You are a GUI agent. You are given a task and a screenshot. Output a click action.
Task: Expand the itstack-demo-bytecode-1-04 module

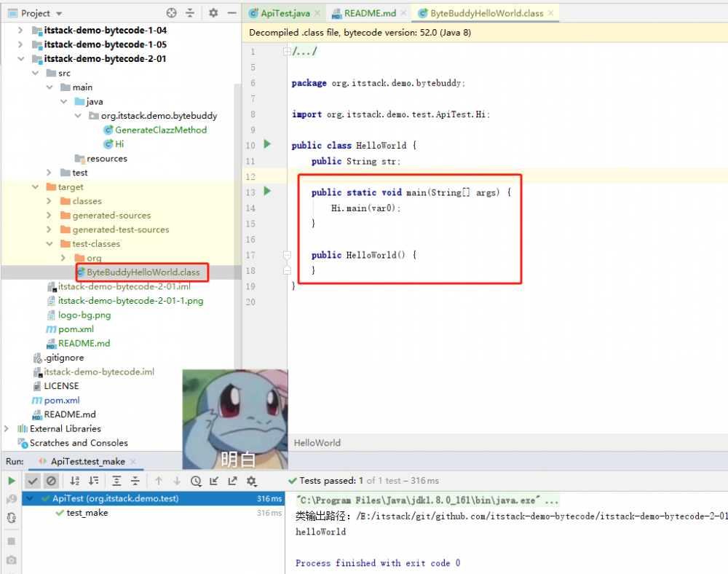coord(20,30)
